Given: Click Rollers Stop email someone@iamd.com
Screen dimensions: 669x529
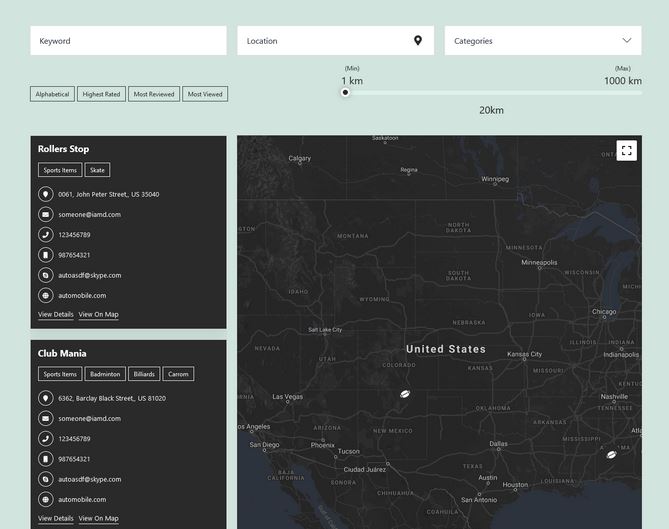Looking at the screenshot, I should [x=90, y=215].
